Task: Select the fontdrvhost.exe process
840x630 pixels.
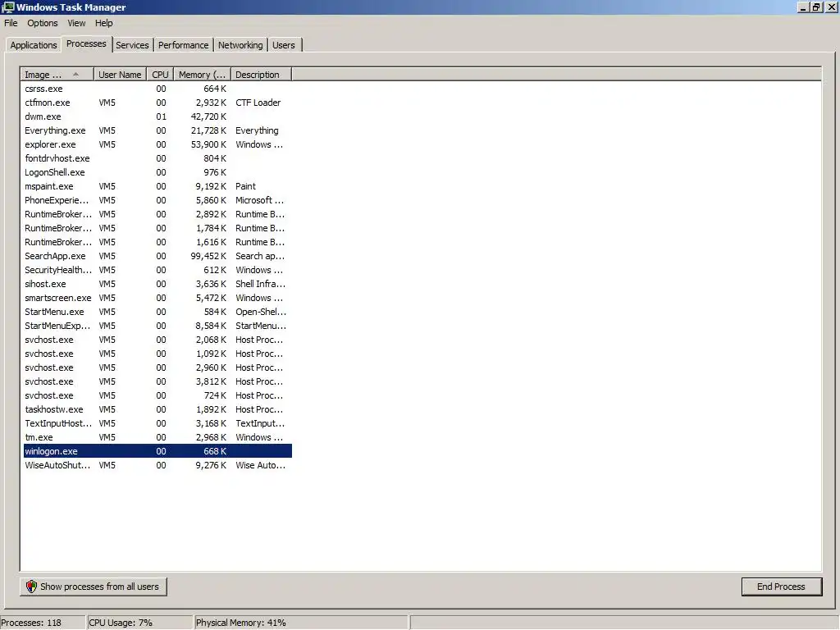Action: (x=157, y=158)
